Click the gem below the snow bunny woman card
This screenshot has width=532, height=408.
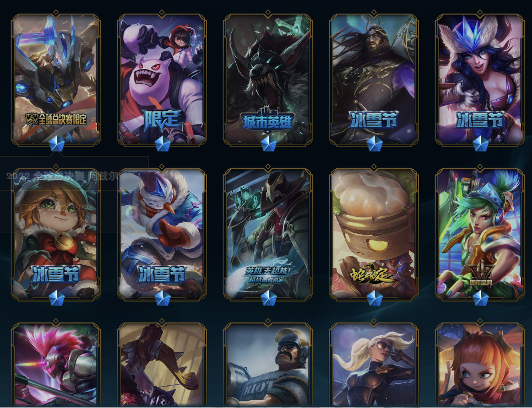point(480,144)
